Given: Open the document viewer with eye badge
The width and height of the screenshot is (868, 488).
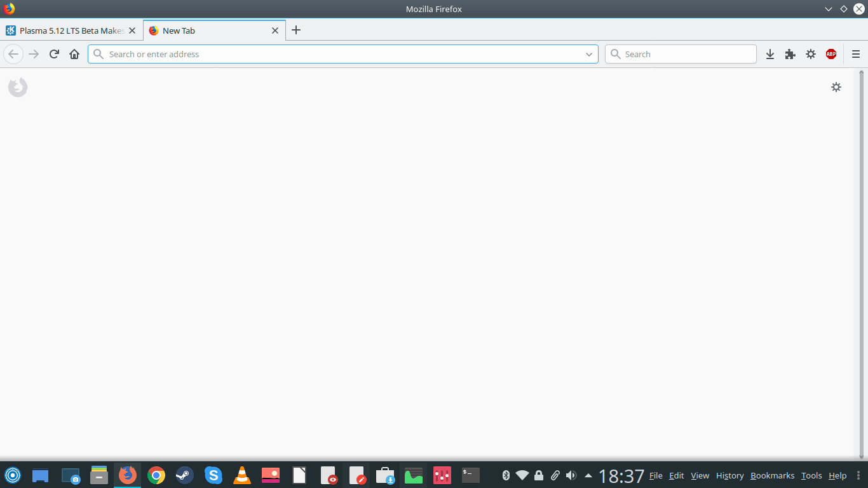Looking at the screenshot, I should pos(329,475).
